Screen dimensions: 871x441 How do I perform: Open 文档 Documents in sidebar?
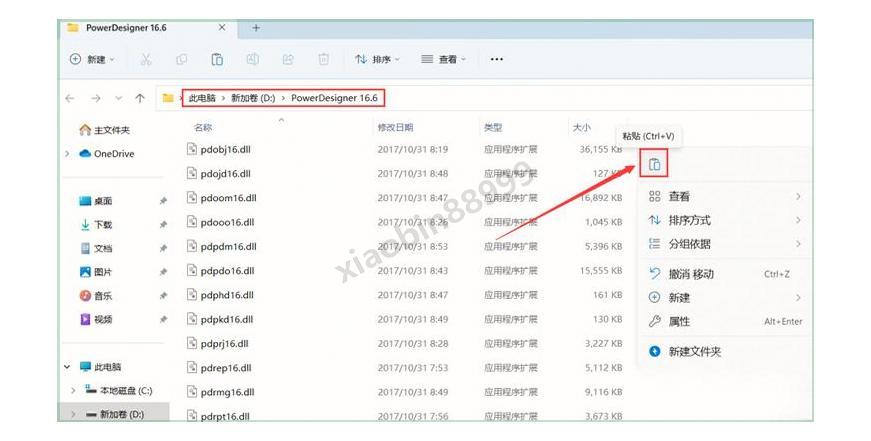pyautogui.click(x=96, y=248)
